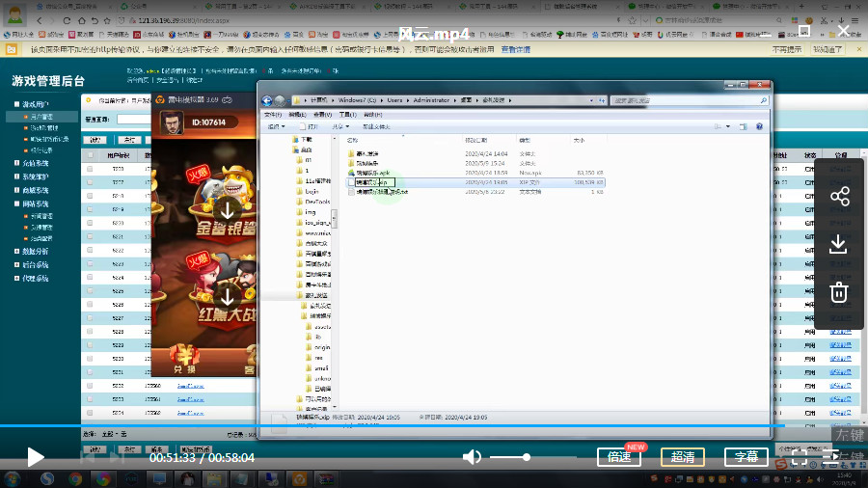Select the origin folder in the tree
868x488 pixels.
click(321, 347)
